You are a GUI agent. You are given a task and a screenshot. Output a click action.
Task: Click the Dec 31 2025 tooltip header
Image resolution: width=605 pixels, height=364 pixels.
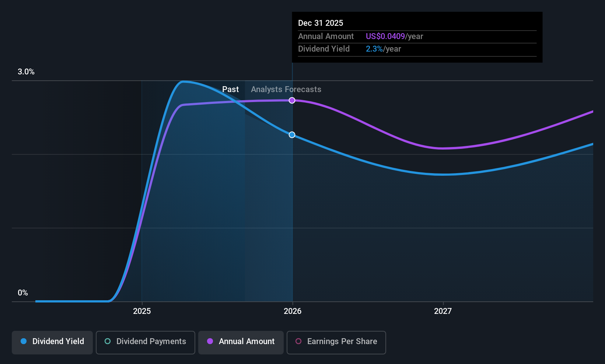tap(321, 23)
